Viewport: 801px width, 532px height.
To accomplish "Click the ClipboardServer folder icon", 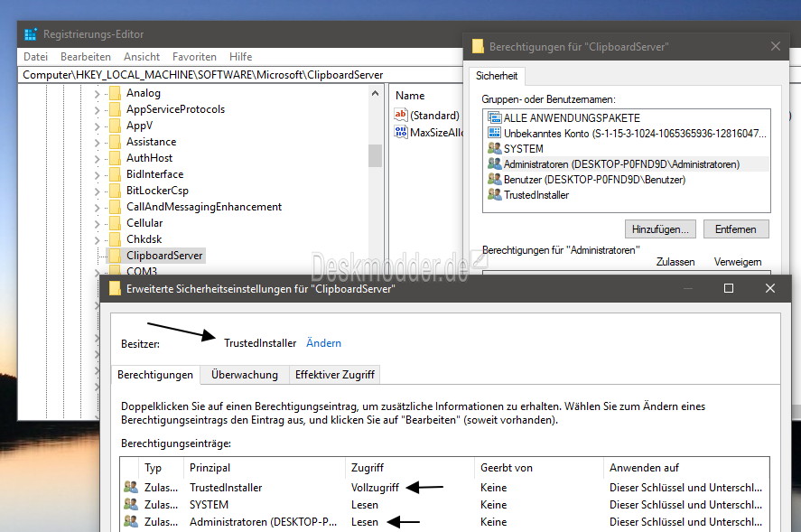I will pos(116,256).
